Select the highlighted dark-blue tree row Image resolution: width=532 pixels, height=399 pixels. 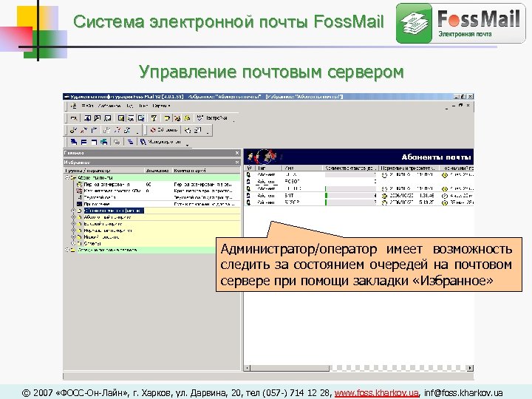114,211
